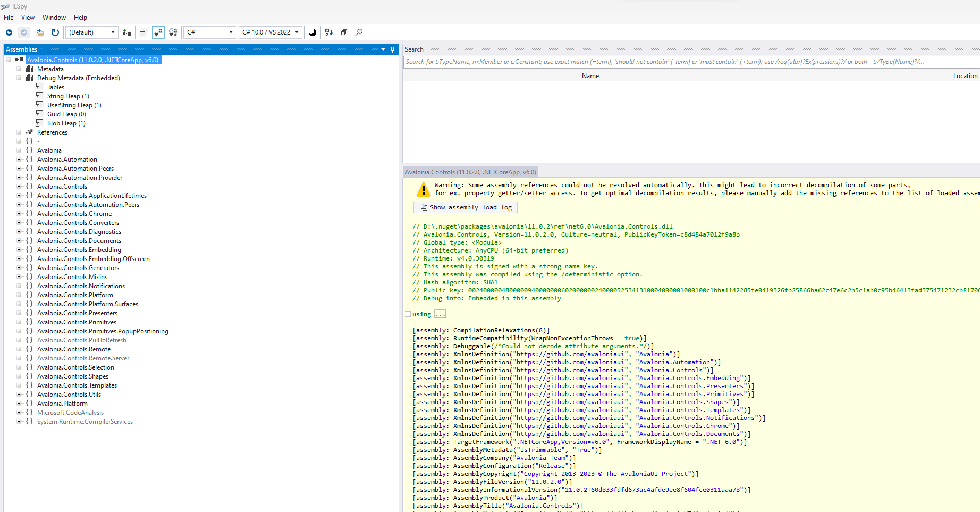Click the AssemblyCompany attribute in code
Image resolution: width=980 pixels, height=512 pixels.
[481, 458]
